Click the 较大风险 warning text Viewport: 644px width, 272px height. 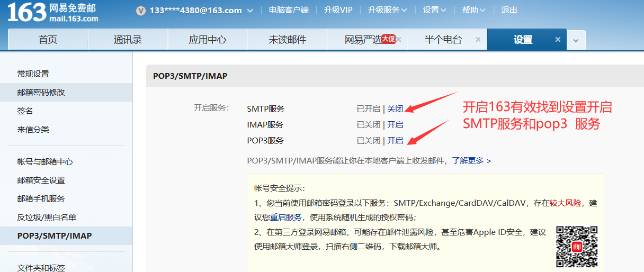(565, 203)
